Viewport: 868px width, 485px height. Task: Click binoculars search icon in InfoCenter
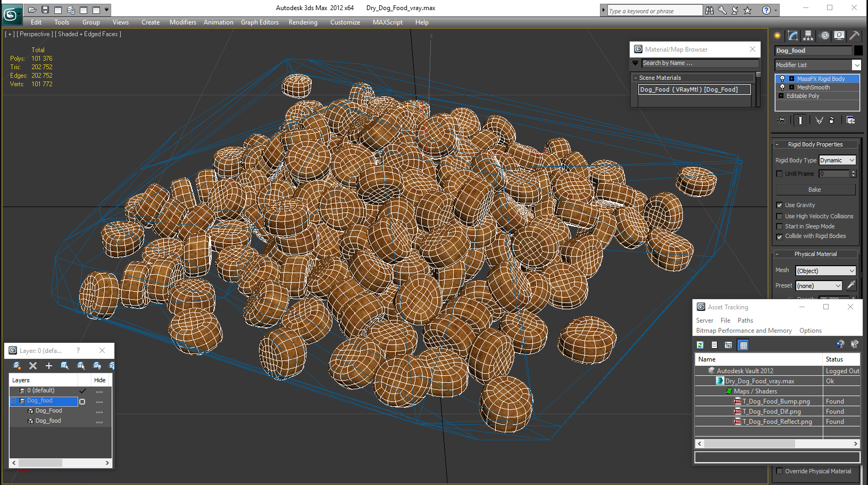[x=710, y=10]
